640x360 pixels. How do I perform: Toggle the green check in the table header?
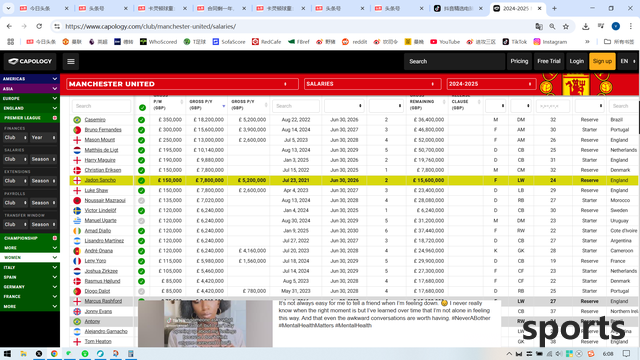[142, 108]
